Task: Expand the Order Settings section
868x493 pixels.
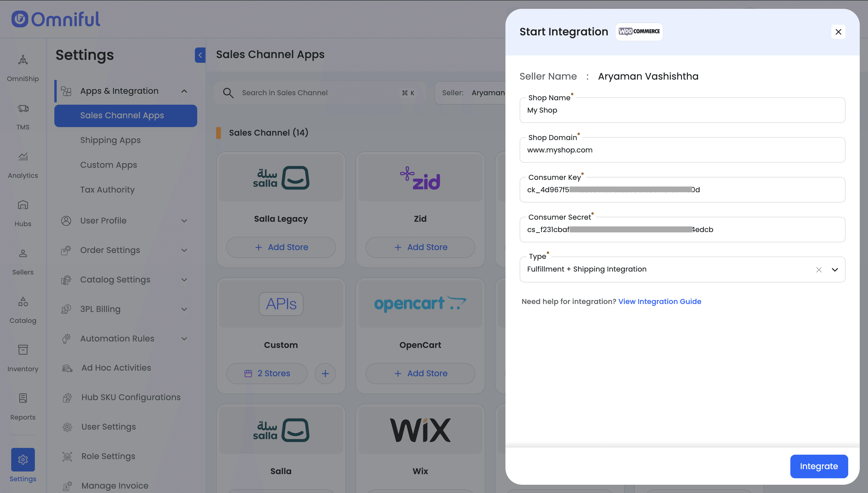Action: [x=184, y=250]
